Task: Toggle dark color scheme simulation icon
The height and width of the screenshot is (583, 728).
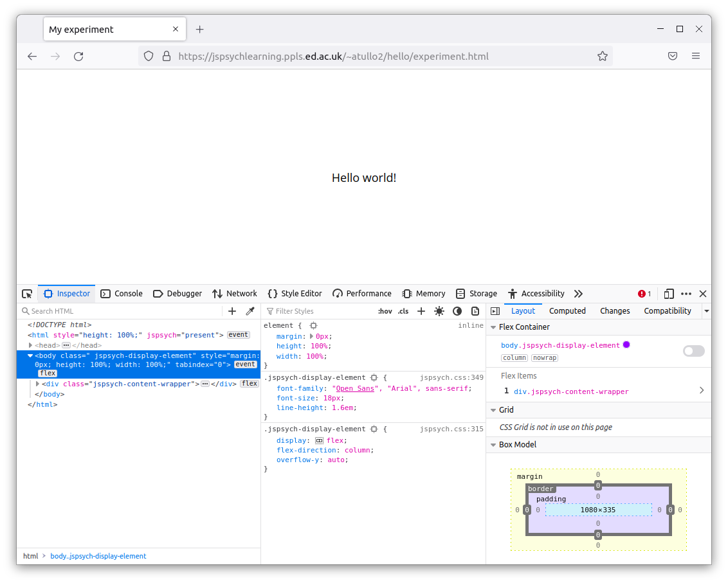Action: 457,311
